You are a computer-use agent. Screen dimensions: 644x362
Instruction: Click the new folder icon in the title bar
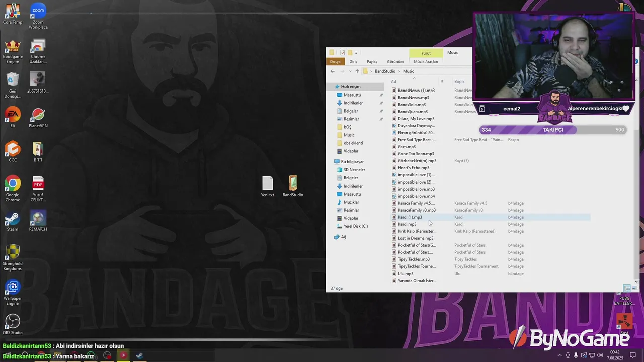(x=350, y=53)
